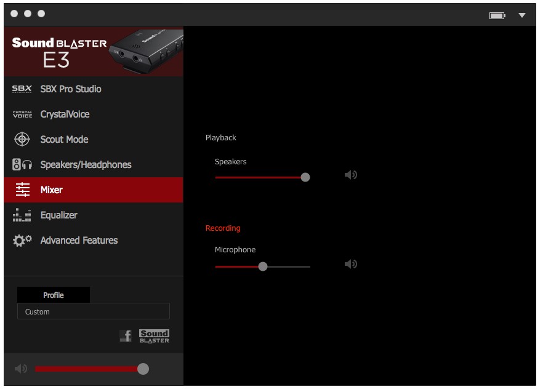Open the Custom profile selection box
The height and width of the screenshot is (392, 543).
(93, 311)
